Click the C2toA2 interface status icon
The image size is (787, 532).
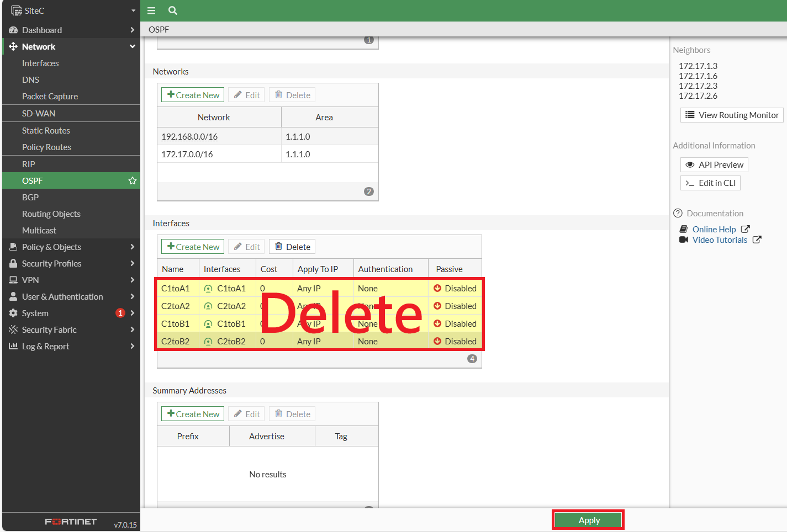[x=208, y=306]
